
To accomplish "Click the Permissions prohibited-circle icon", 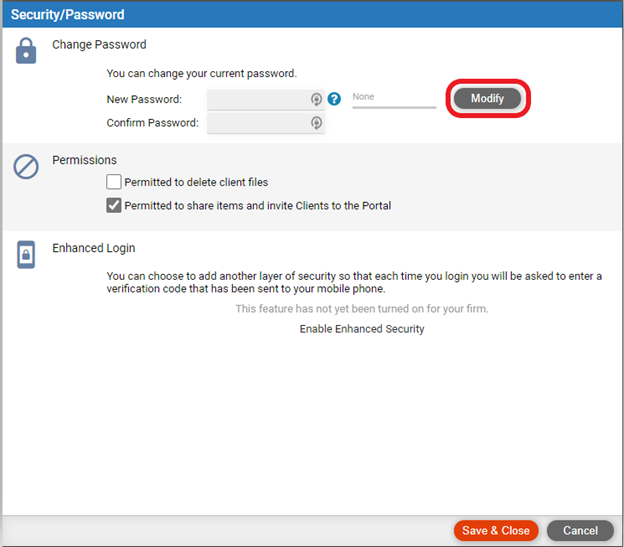I will coord(26,167).
